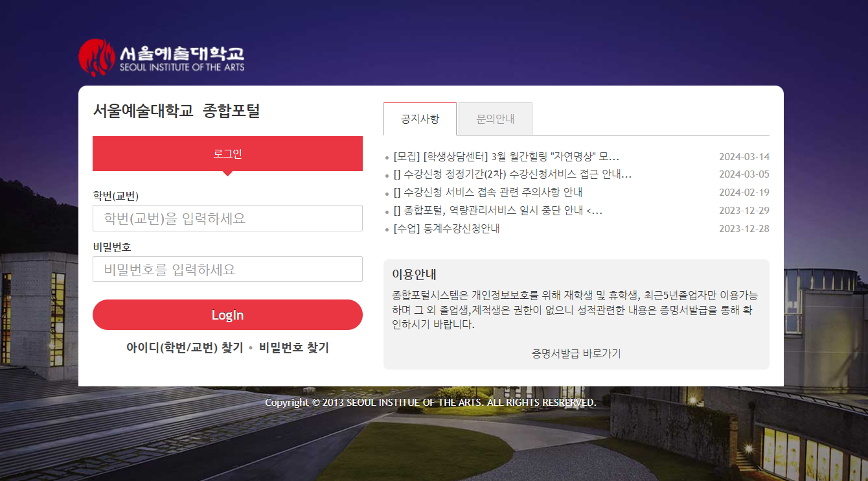Click the 로그인 header banner
Image resolution: width=868 pixels, height=481 pixels.
pyautogui.click(x=227, y=154)
